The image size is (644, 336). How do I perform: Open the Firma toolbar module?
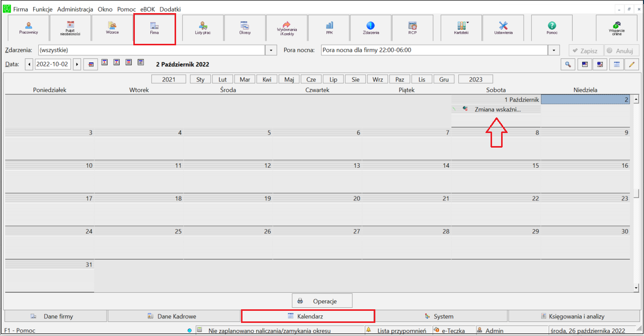click(x=154, y=28)
